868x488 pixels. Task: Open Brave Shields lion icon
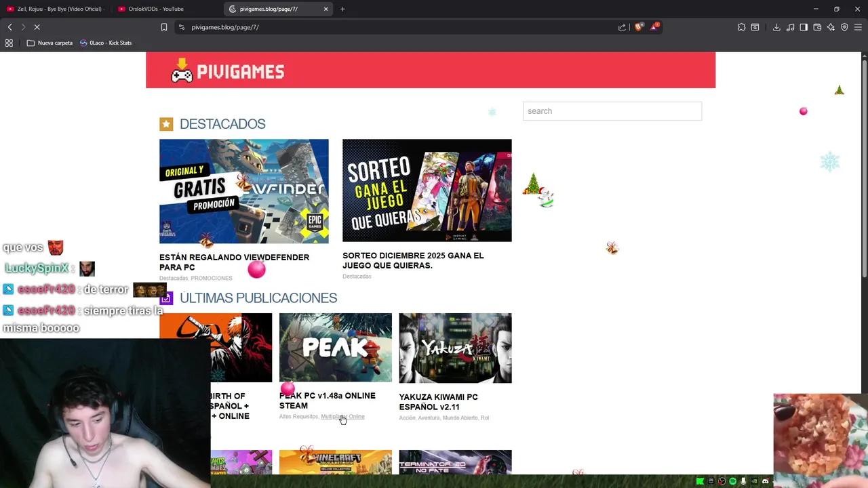point(639,27)
